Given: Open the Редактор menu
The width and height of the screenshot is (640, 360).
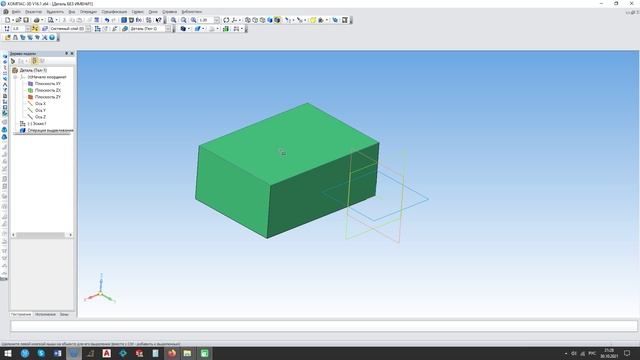Looking at the screenshot, I should tap(33, 12).
